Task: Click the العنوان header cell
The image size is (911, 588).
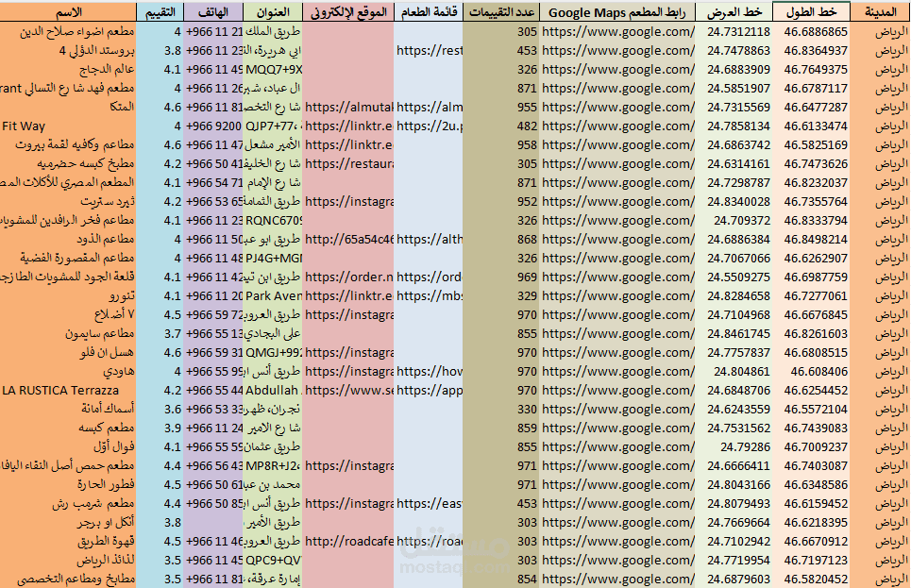Action: (x=273, y=12)
